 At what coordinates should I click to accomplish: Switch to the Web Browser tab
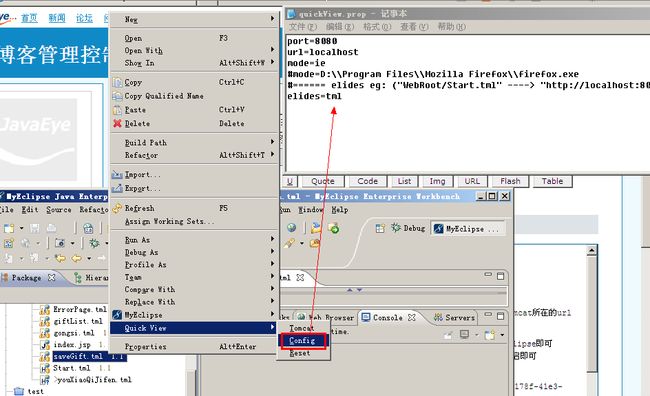[326, 318]
